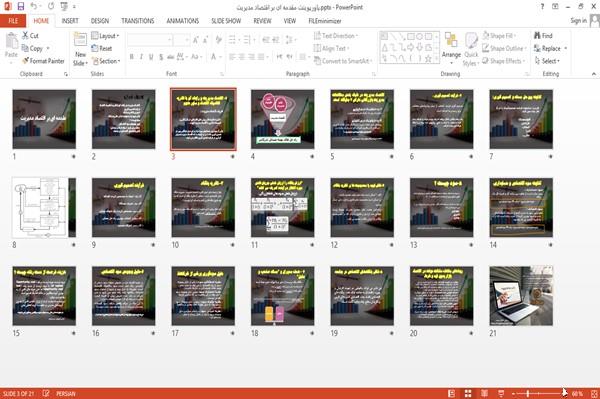Start Slide Show from status bar icon

pyautogui.click(x=501, y=393)
